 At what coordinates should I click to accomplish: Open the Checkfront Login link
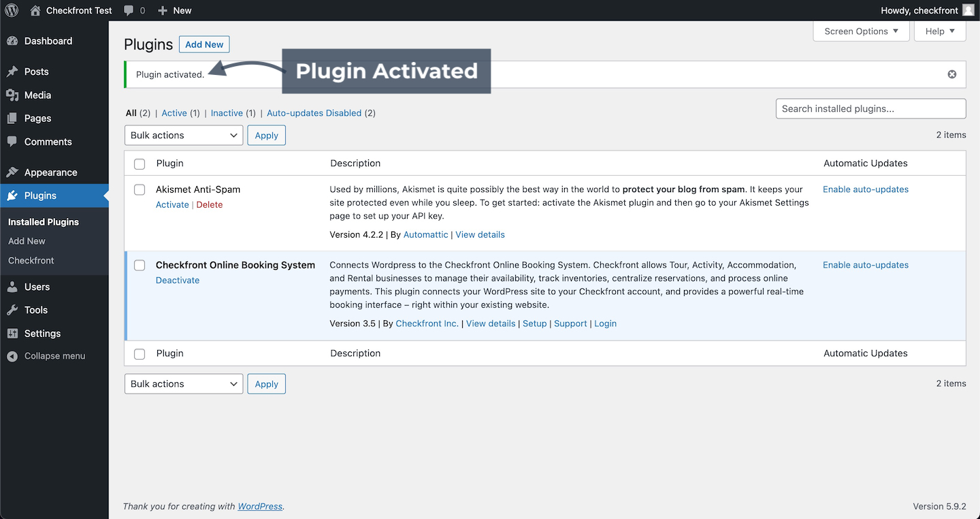pyautogui.click(x=605, y=324)
